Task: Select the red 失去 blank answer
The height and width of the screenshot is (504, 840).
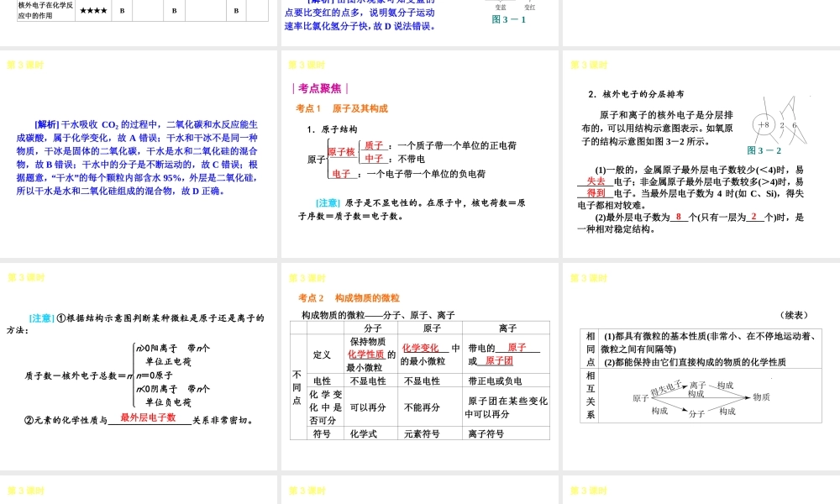Action: [x=596, y=181]
